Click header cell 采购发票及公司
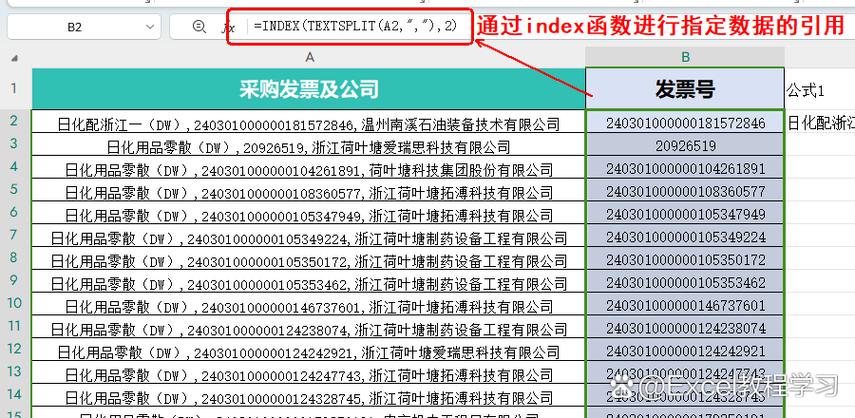 pos(309,89)
